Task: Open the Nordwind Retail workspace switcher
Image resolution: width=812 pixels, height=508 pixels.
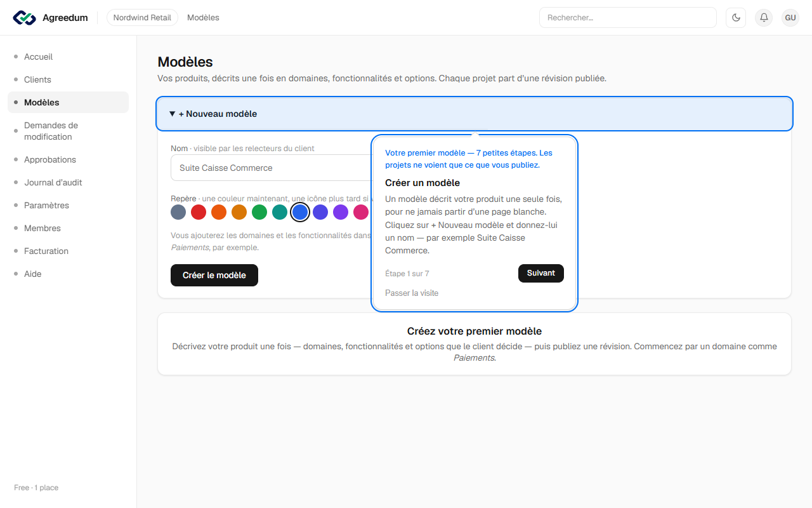Action: coord(142,18)
